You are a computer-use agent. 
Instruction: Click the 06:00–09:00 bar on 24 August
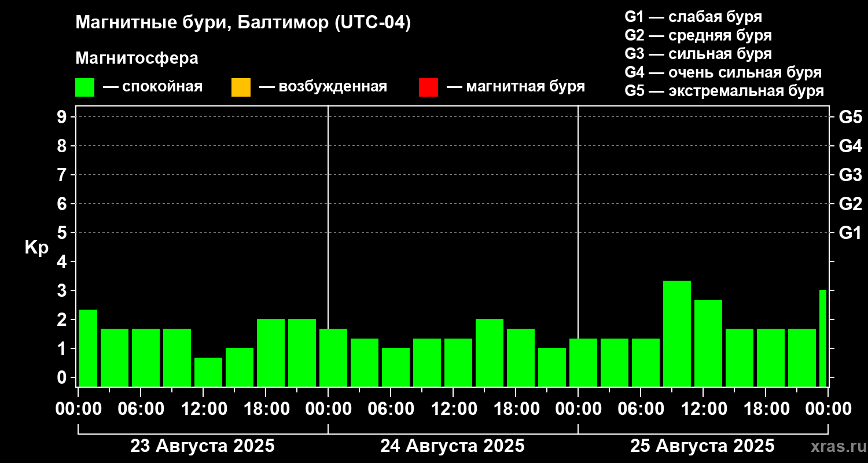tap(396, 367)
